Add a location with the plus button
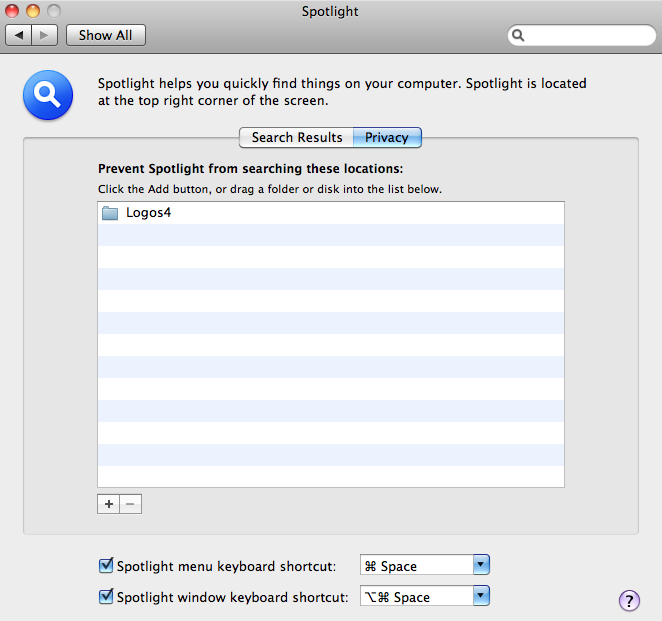The height and width of the screenshot is (621, 662). coord(109,504)
